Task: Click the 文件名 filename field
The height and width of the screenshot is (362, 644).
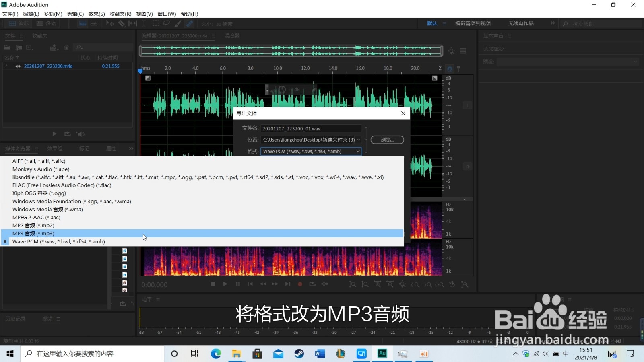Action: tap(311, 128)
